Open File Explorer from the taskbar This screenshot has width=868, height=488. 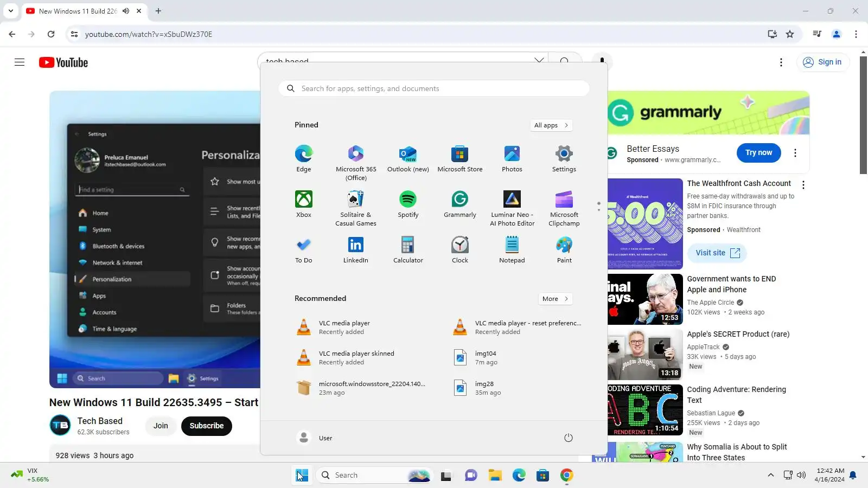coord(495,476)
